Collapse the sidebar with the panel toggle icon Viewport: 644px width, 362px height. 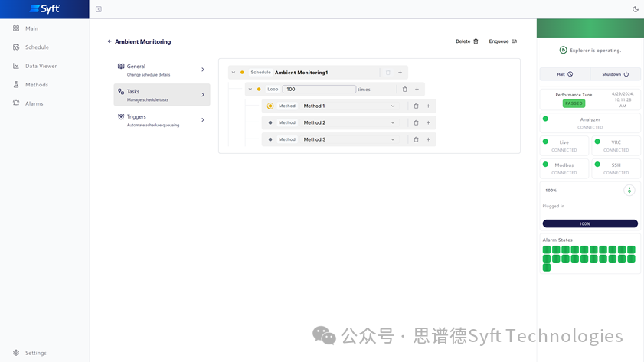click(x=99, y=9)
